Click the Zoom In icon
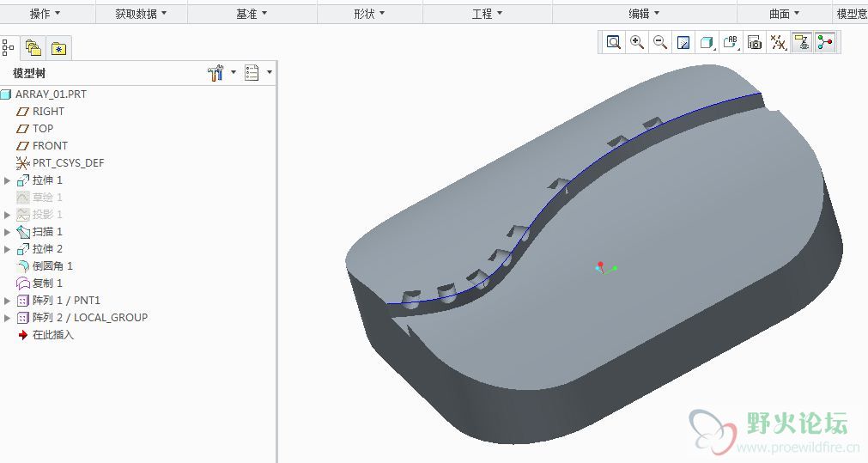This screenshot has width=868, height=463. (637, 42)
